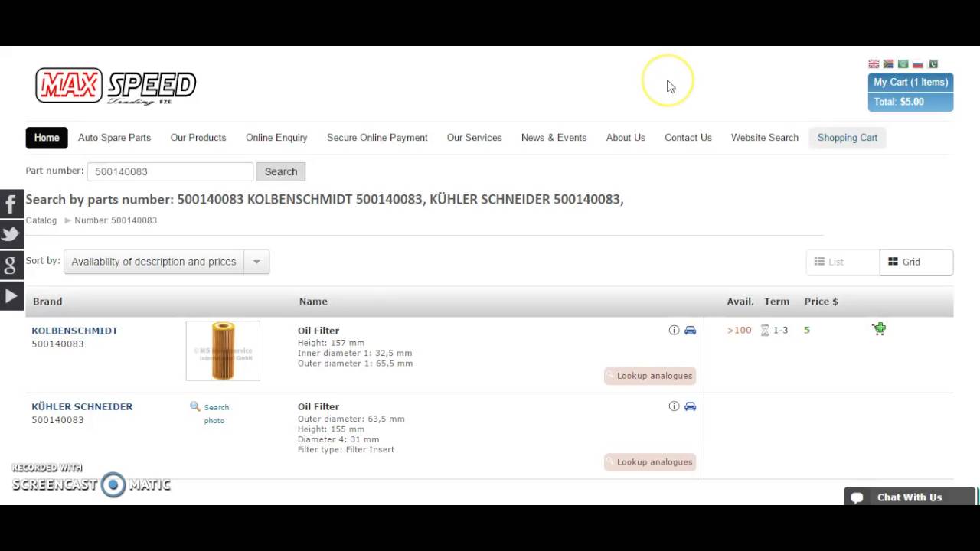Click the UK flag language icon

point(874,64)
